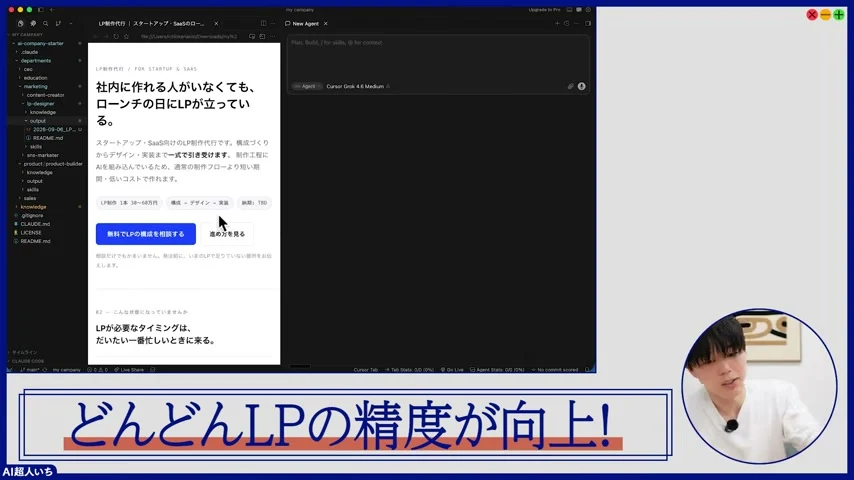This screenshot has width=854, height=480.
Task: Expand the CLAUDE CODE section
Action: pyautogui.click(x=27, y=361)
